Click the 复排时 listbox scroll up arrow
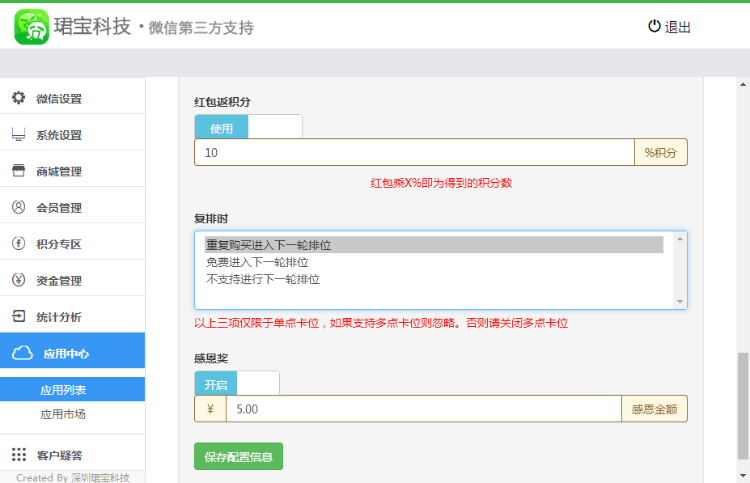The height and width of the screenshot is (483, 750). coord(680,239)
